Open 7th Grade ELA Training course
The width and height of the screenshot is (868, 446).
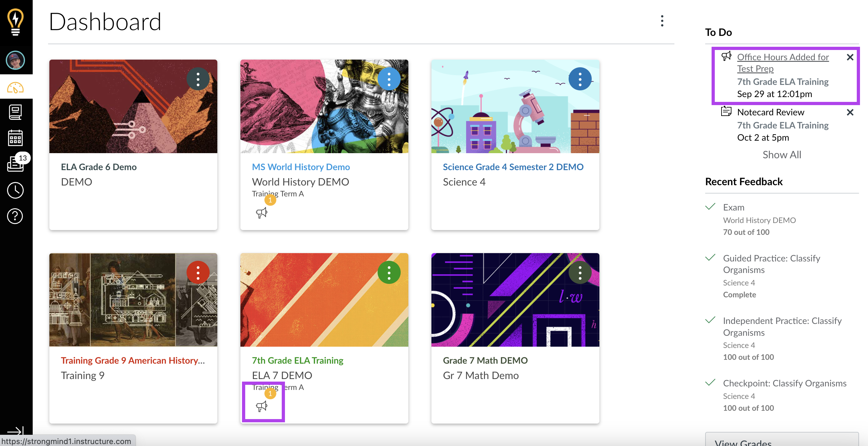pos(297,360)
